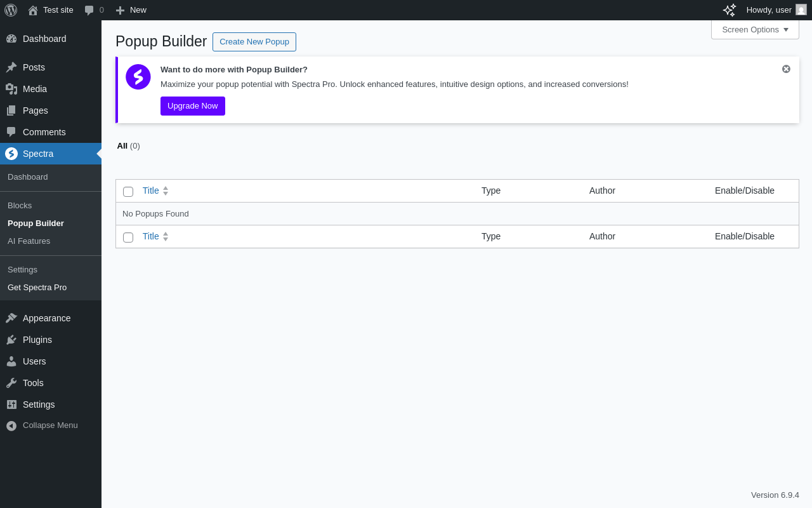
Task: Click the comments bubble icon in admin bar
Action: coord(89,10)
